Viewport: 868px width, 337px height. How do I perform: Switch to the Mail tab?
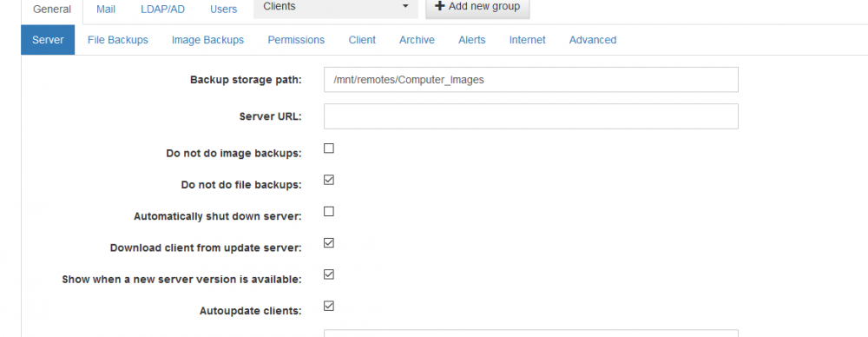[106, 10]
